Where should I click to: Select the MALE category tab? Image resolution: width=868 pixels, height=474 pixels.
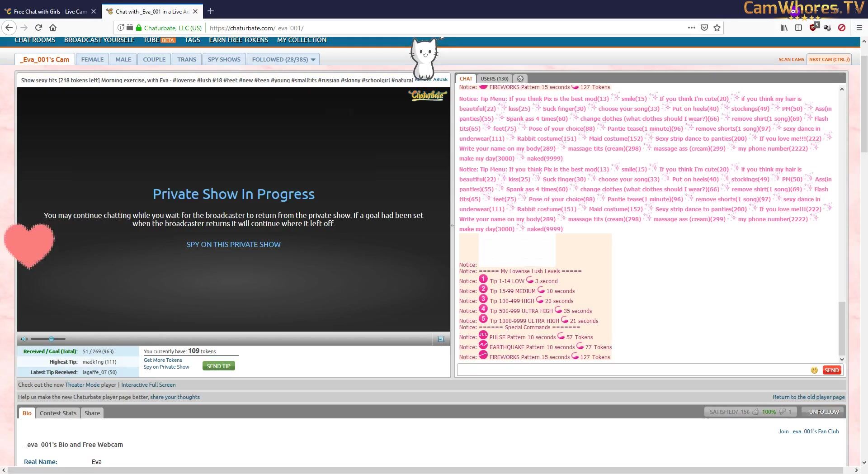point(123,59)
